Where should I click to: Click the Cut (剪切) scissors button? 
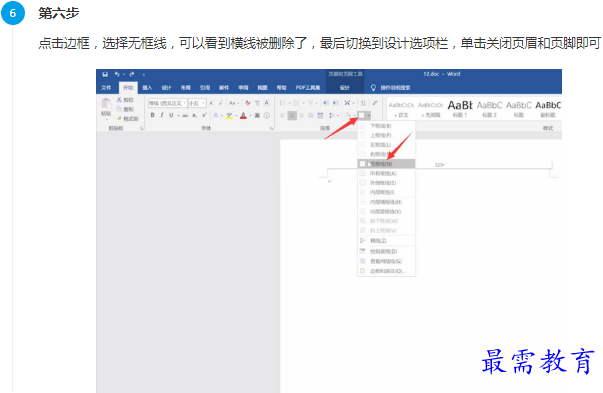(x=125, y=100)
